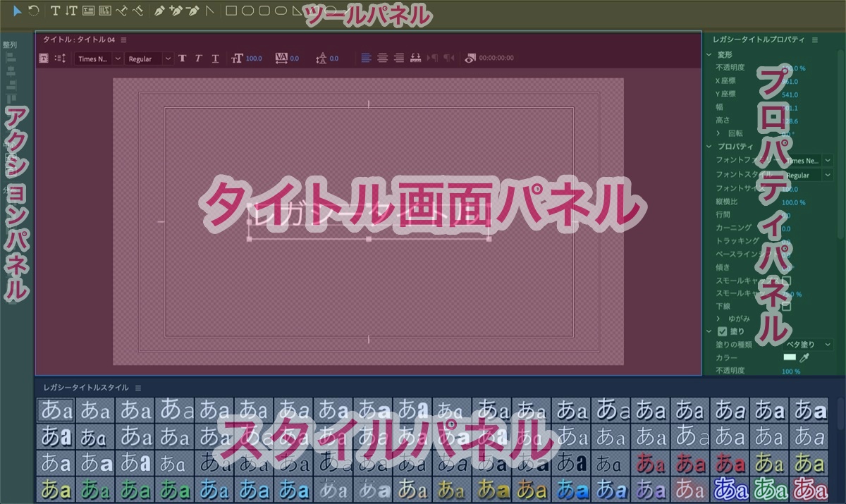The width and height of the screenshot is (846, 504).
Task: Click the white fill カラー swatch
Action: pos(790,358)
